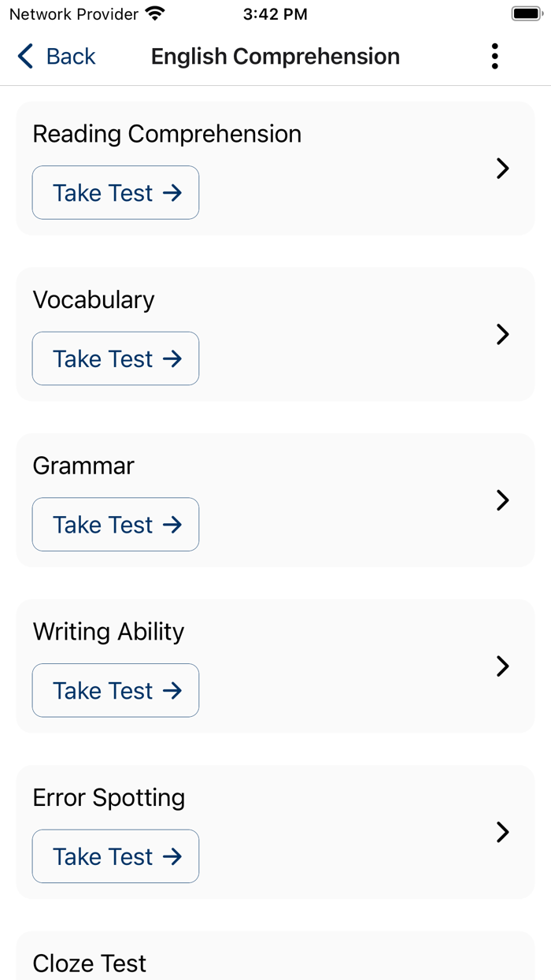Tap the English Comprehension title
This screenshot has height=980, width=551.
(275, 56)
